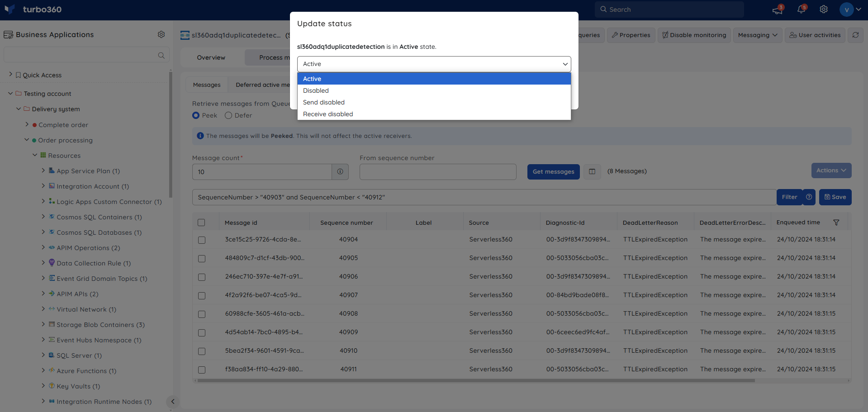Screen dimensions: 868x412
Task: Click the refresh icon beside User activities
Action: [x=855, y=35]
